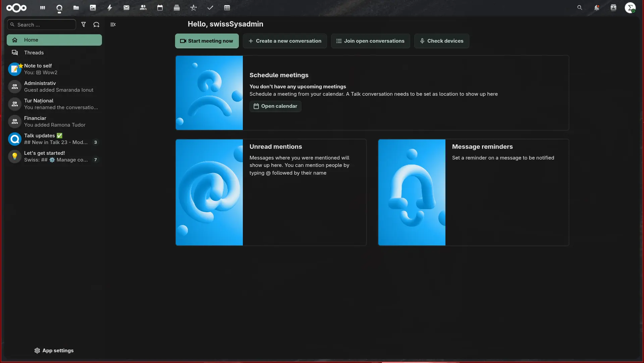This screenshot has height=363, width=644.
Task: Open the Activity lightning bolt icon
Action: (x=110, y=8)
